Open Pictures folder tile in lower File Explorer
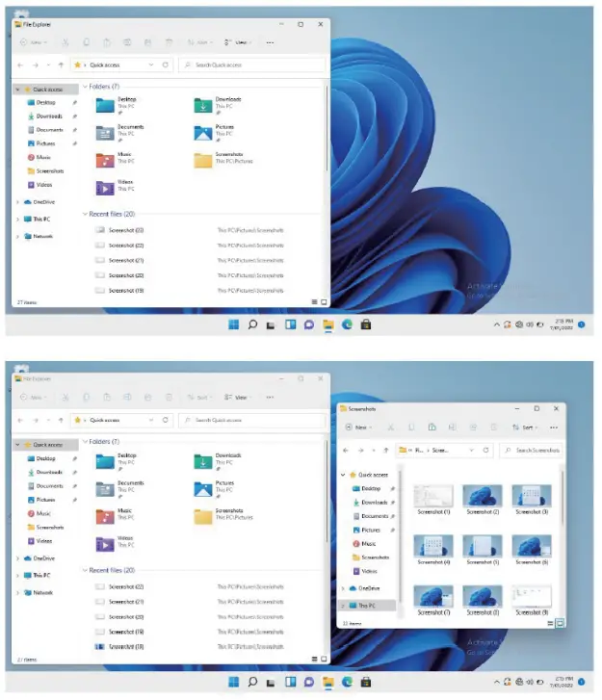The image size is (602, 700). pos(215,489)
